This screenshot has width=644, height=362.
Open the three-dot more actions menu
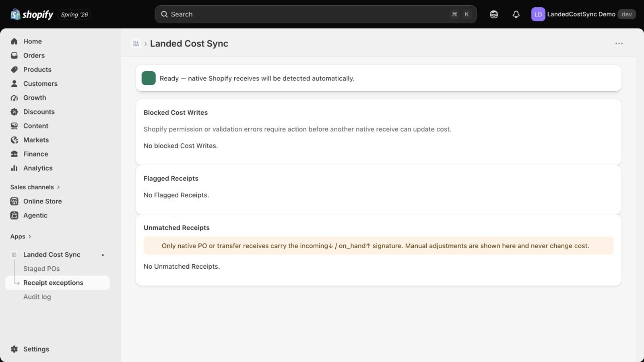(x=619, y=43)
